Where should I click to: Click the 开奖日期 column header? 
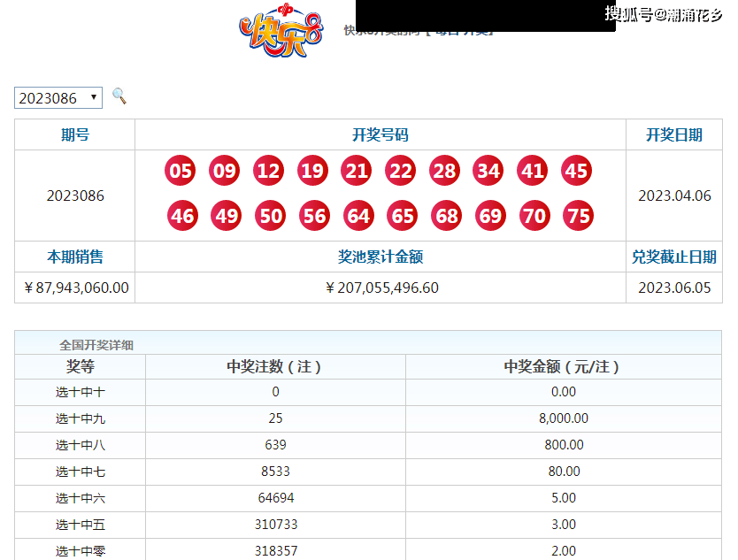coord(674,135)
